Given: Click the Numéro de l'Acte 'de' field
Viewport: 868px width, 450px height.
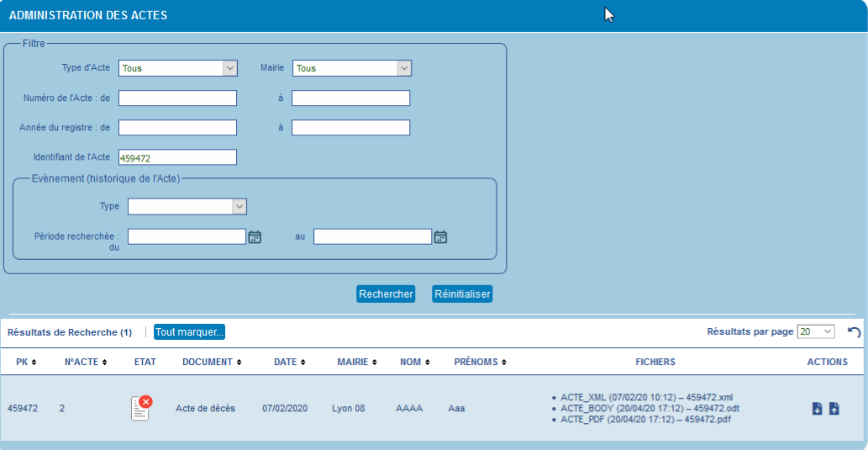Looking at the screenshot, I should [177, 98].
